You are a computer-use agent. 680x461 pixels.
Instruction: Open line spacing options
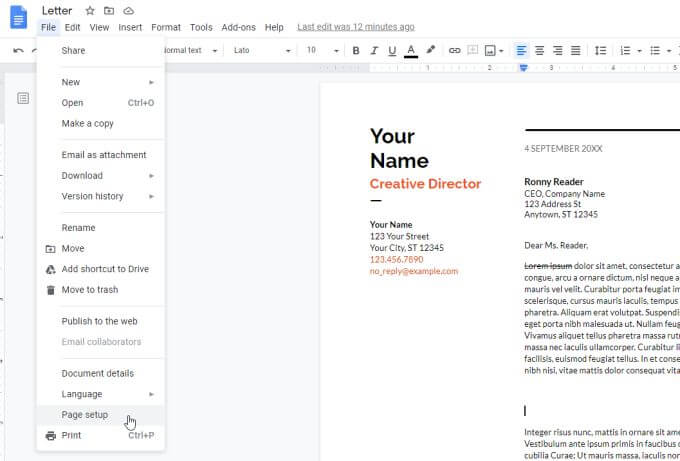click(600, 50)
